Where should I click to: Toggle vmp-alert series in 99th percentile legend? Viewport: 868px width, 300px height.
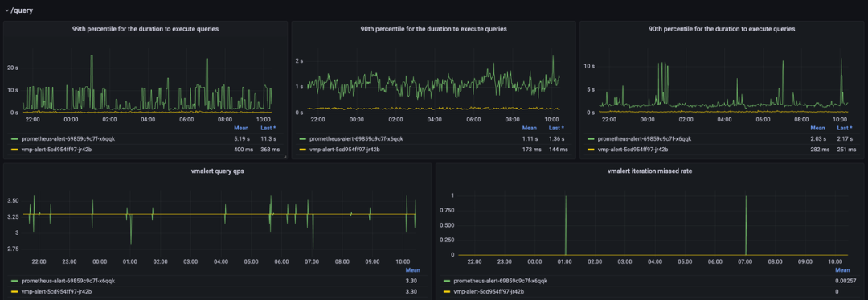(x=56, y=150)
